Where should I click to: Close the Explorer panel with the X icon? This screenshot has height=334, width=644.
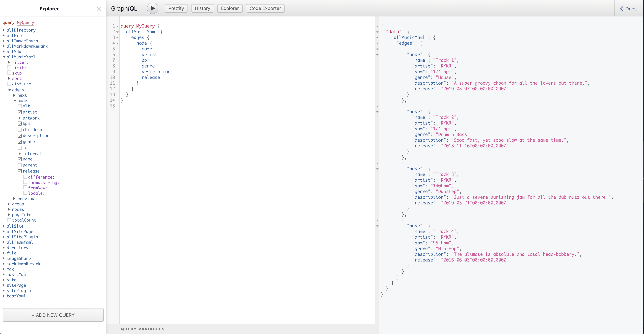pyautogui.click(x=98, y=9)
